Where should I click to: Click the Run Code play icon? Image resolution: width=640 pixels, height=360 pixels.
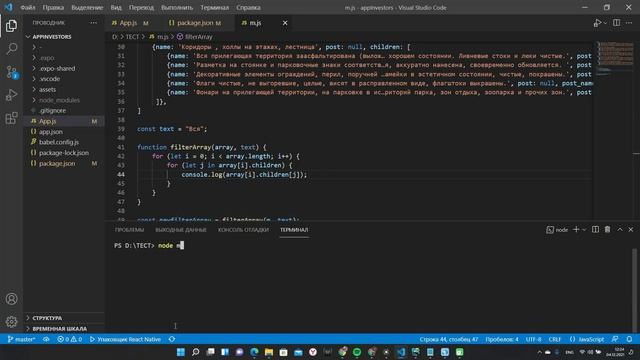click(597, 23)
